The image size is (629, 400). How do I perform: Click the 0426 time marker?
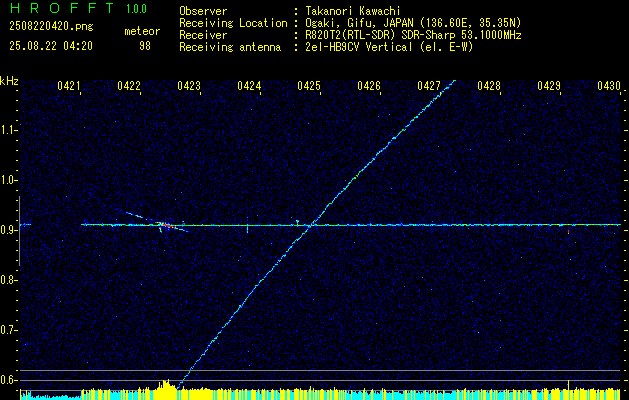pyautogui.click(x=369, y=85)
